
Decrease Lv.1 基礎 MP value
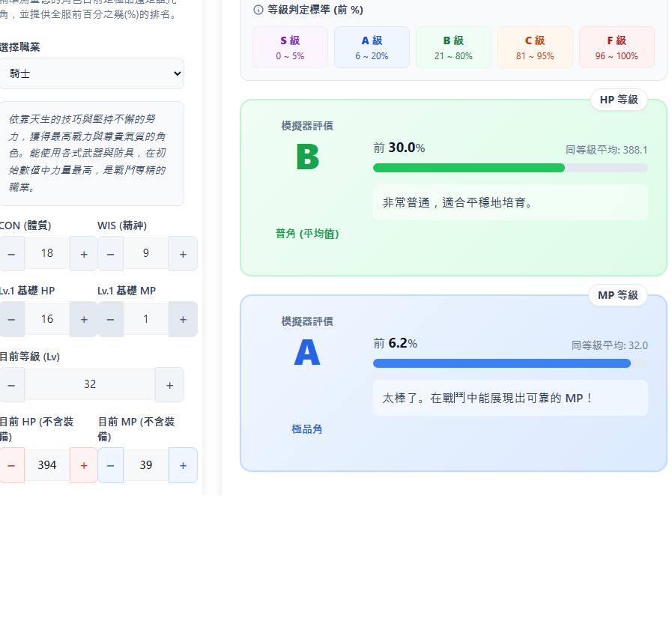(x=110, y=319)
